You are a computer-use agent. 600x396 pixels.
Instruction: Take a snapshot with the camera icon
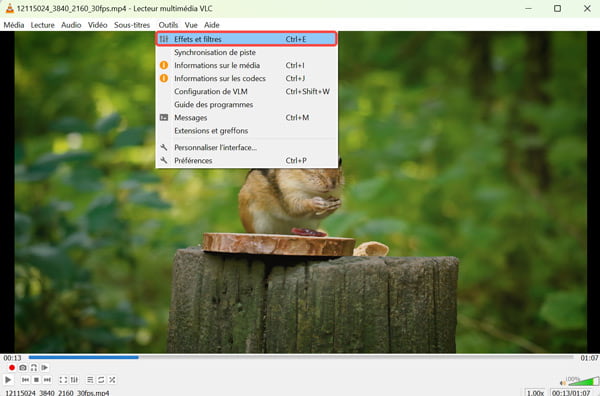click(23, 367)
